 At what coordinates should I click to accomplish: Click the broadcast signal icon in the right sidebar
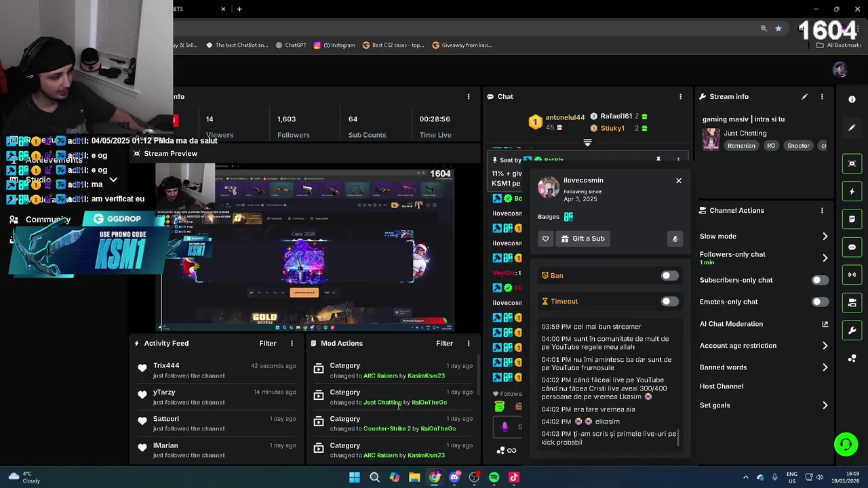(x=852, y=275)
